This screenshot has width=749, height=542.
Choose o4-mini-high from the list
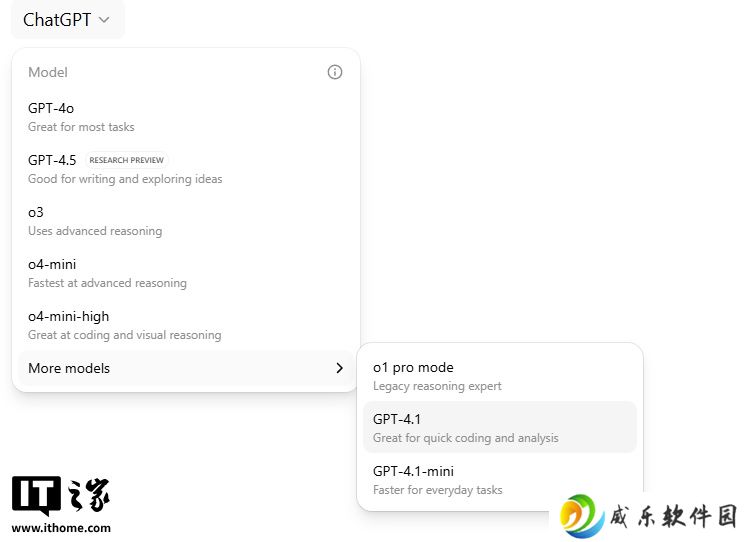pyautogui.click(x=185, y=325)
